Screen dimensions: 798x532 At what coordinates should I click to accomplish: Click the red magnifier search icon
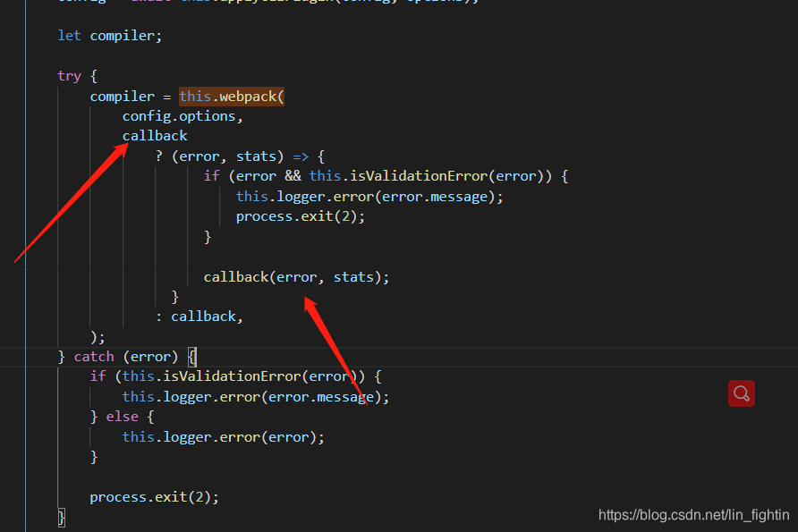pos(741,393)
